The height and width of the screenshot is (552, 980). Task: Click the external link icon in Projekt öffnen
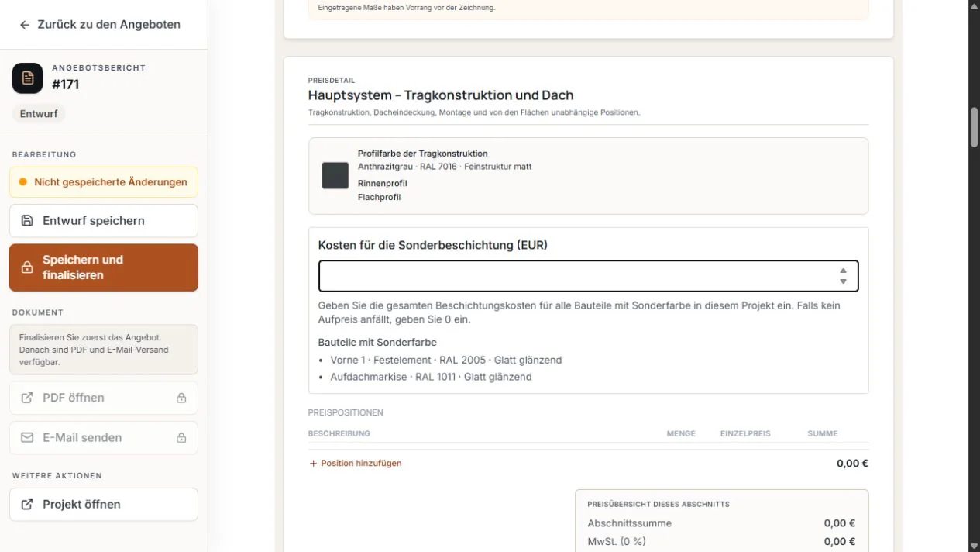pyautogui.click(x=27, y=505)
